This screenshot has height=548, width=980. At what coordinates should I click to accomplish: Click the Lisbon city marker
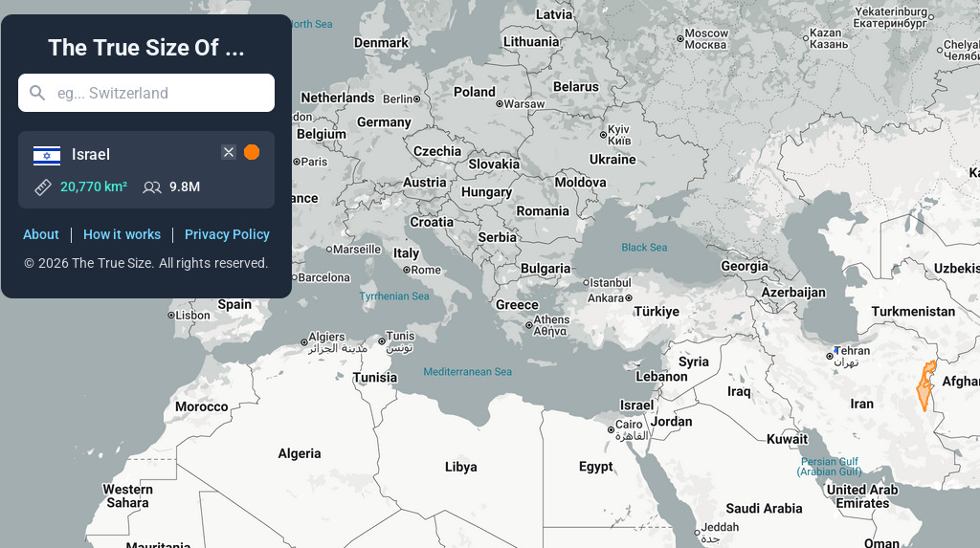170,316
